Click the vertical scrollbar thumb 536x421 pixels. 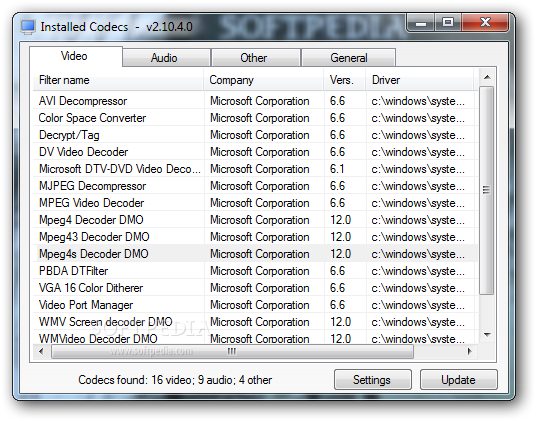pyautogui.click(x=486, y=190)
